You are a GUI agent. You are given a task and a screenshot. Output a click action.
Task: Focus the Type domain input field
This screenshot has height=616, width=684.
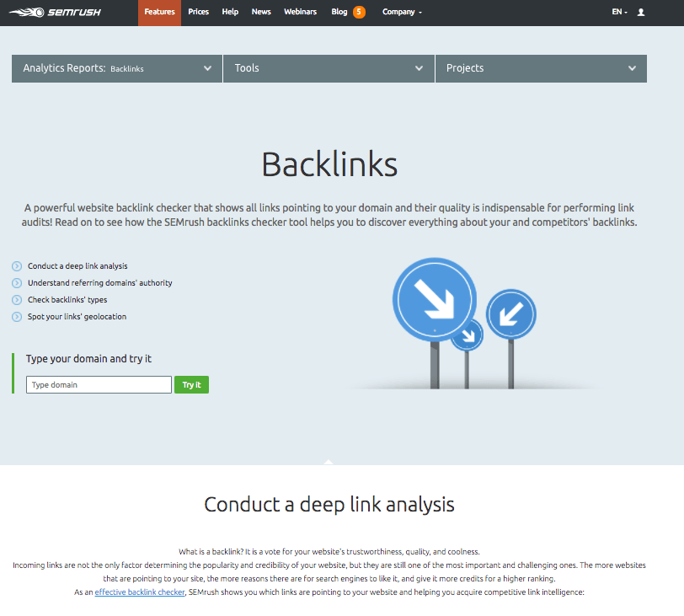[99, 385]
